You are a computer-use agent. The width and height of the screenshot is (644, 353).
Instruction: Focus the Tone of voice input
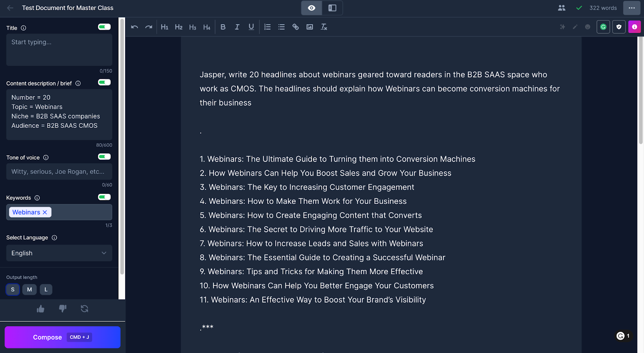[59, 172]
